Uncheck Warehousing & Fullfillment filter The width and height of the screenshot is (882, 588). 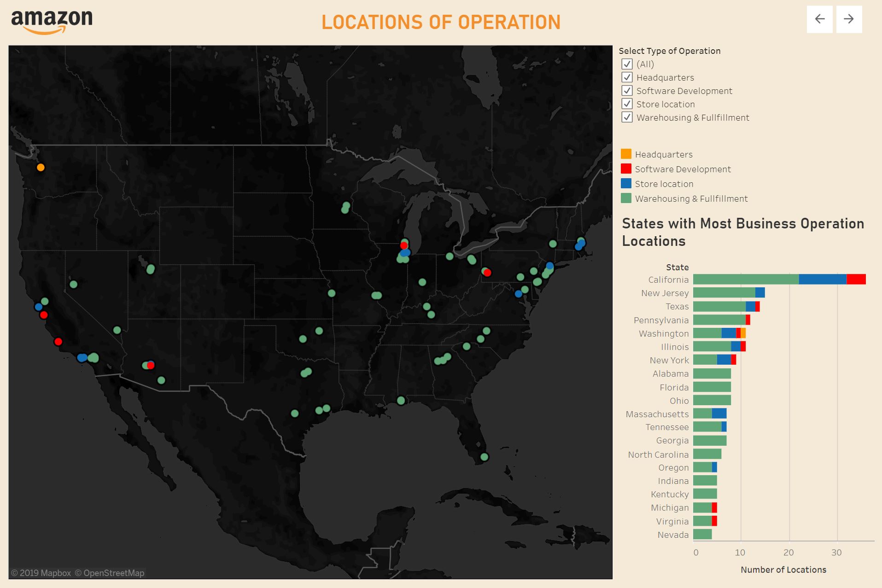[626, 117]
